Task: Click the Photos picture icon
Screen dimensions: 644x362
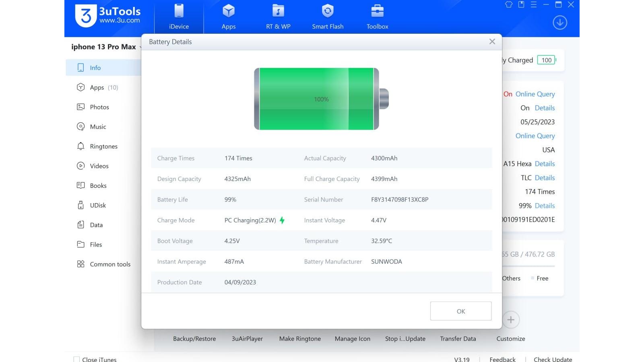Action: coord(80,107)
